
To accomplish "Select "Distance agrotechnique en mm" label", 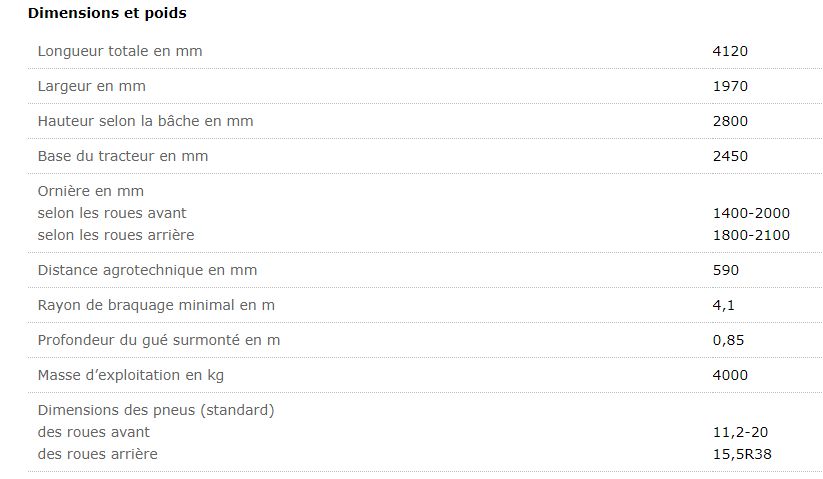I will pyautogui.click(x=147, y=270).
